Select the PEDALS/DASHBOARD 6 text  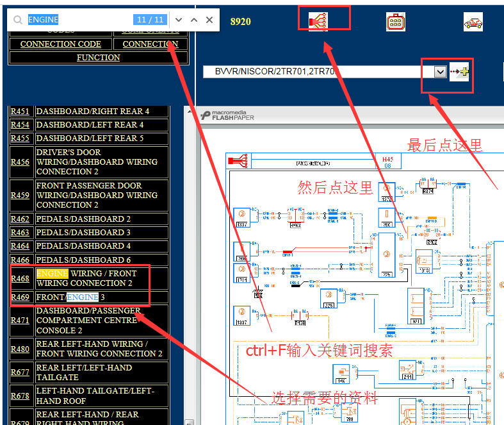coord(83,260)
